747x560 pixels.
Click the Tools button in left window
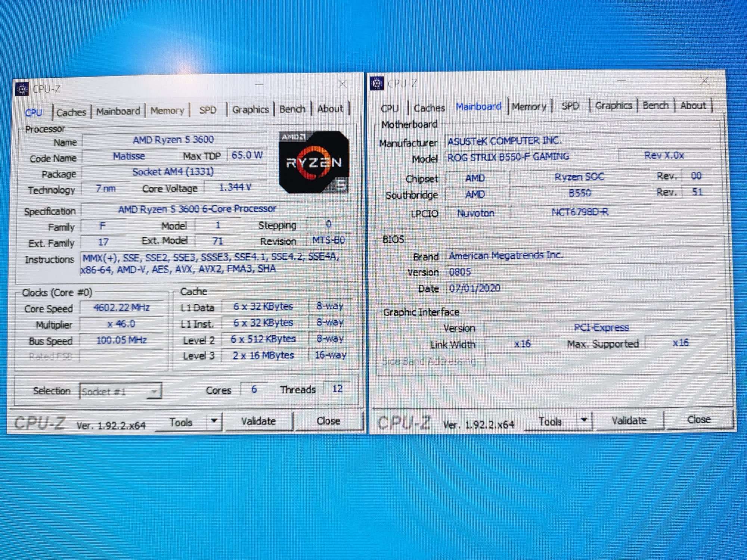pyautogui.click(x=181, y=422)
